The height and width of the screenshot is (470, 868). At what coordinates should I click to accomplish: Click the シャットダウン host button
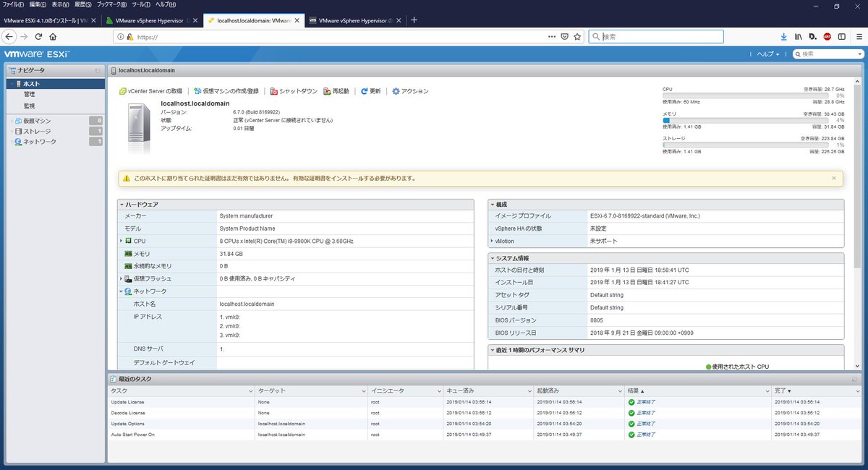coord(293,91)
